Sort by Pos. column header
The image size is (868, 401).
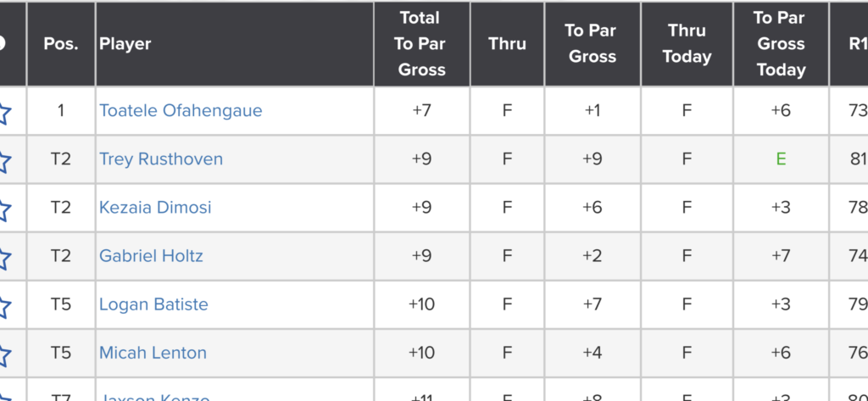click(x=61, y=44)
